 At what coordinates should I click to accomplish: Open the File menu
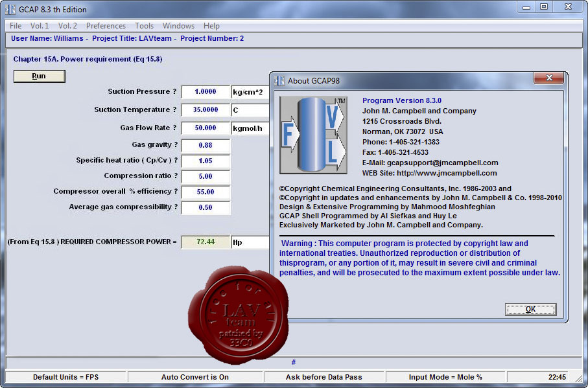[16, 26]
